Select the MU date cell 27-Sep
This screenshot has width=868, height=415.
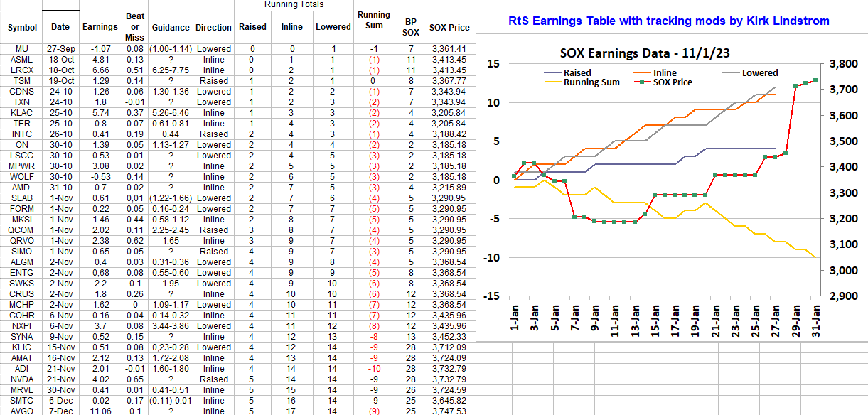61,49
